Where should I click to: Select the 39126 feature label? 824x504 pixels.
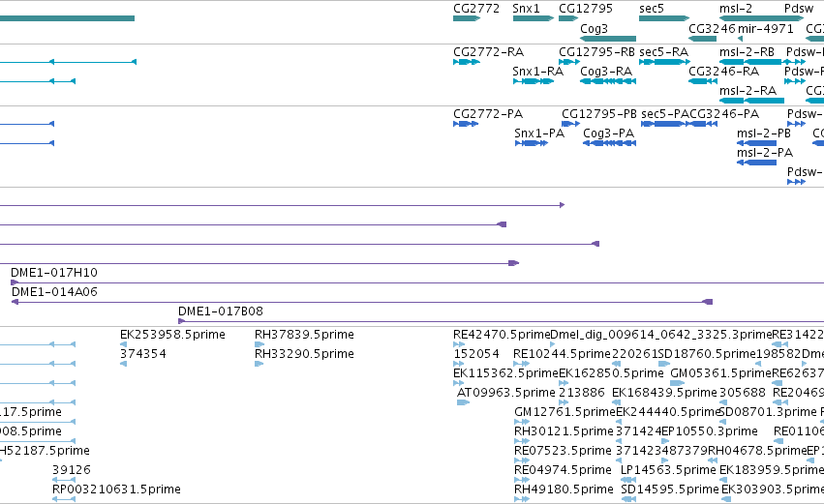point(72,470)
